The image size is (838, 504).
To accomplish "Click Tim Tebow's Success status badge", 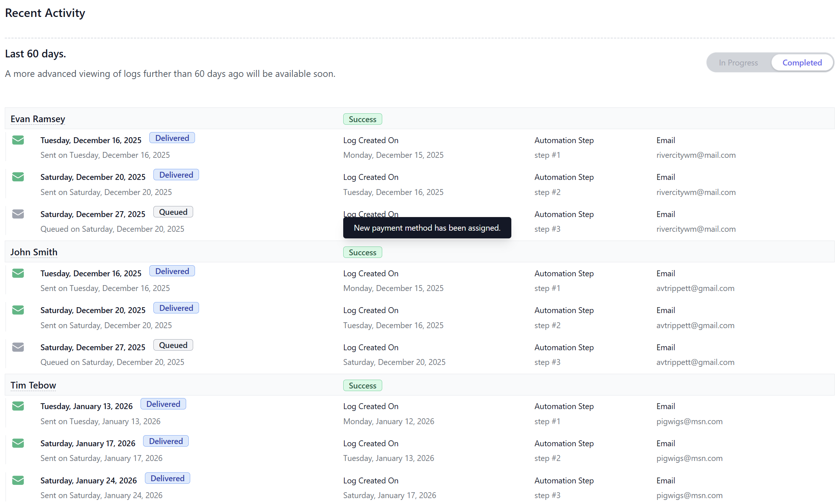I will [x=362, y=386].
